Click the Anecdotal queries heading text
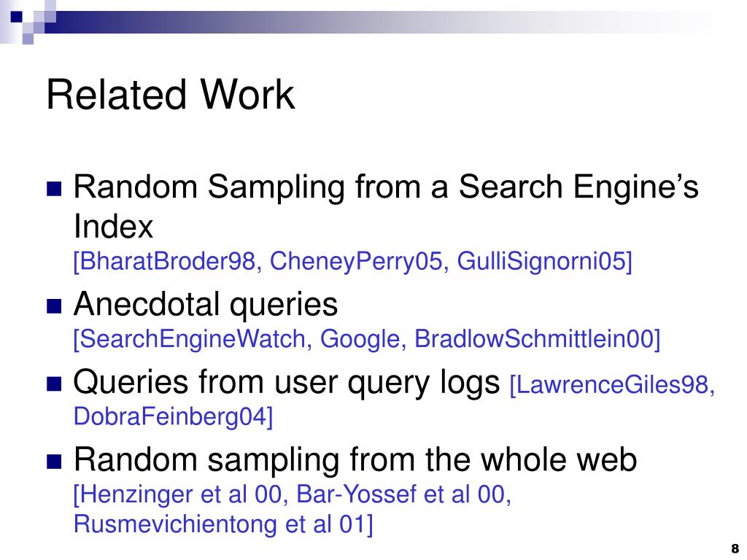Screen dimensions: 747x560 [205, 304]
